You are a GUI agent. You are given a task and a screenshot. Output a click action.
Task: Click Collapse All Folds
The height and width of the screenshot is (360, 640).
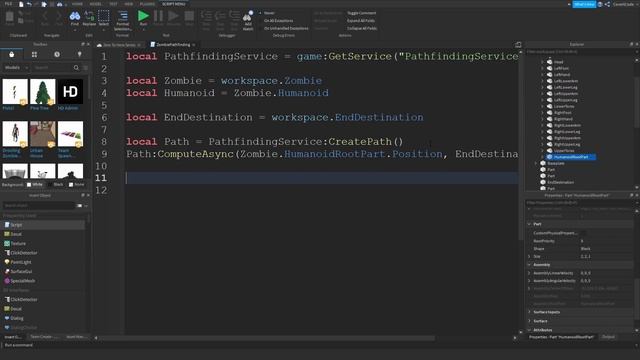[362, 29]
